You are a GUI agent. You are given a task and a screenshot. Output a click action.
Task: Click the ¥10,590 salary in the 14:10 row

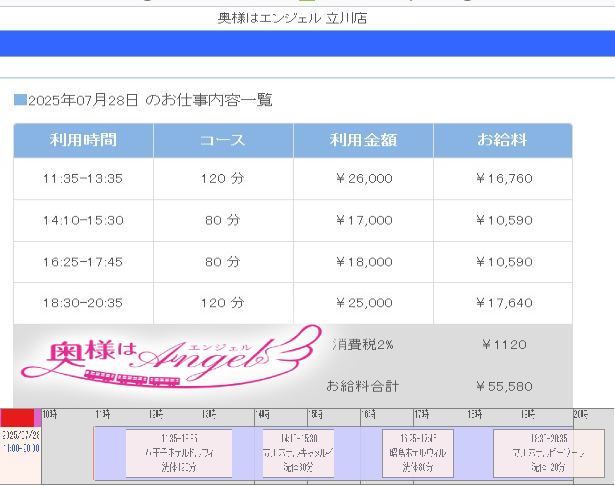(503, 220)
